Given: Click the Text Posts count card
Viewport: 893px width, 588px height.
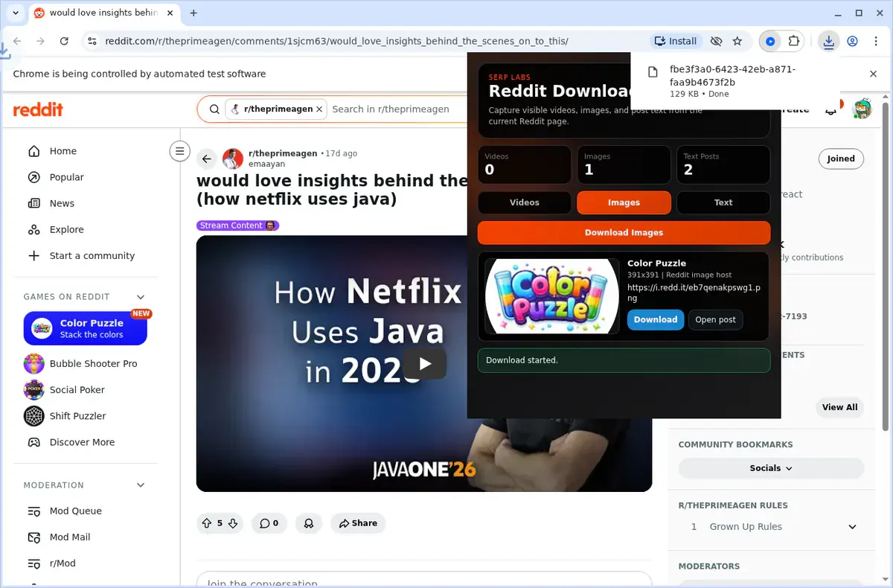Looking at the screenshot, I should coord(723,164).
